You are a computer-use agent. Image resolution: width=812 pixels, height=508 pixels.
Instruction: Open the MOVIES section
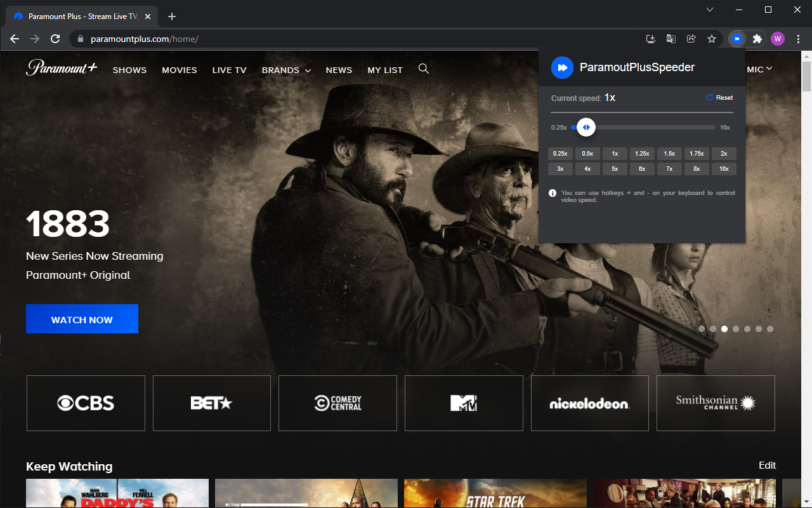click(x=180, y=70)
